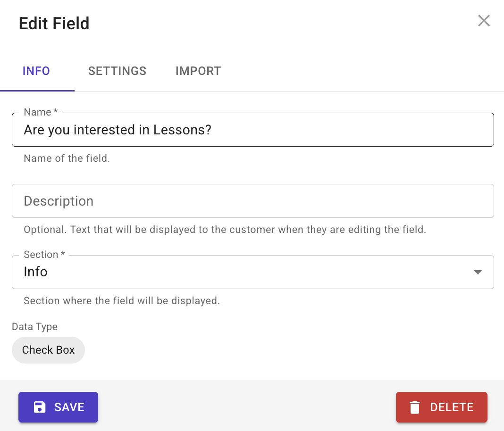Save the field changes
This screenshot has height=431, width=504.
pyautogui.click(x=58, y=407)
